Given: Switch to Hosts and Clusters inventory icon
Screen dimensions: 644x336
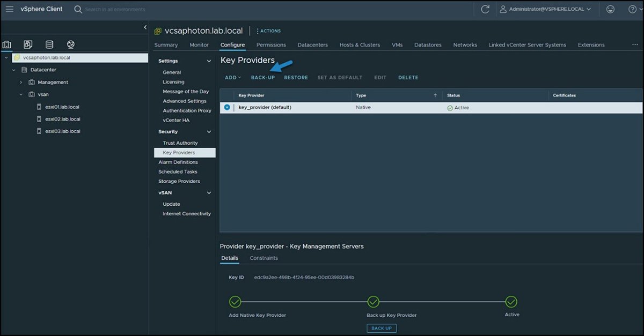Looking at the screenshot, I should 7,44.
